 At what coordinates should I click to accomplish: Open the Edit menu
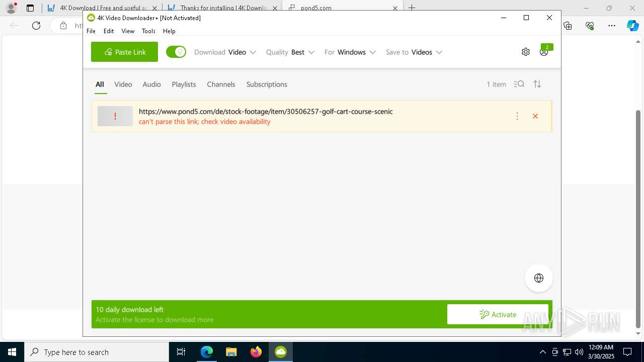tap(109, 31)
